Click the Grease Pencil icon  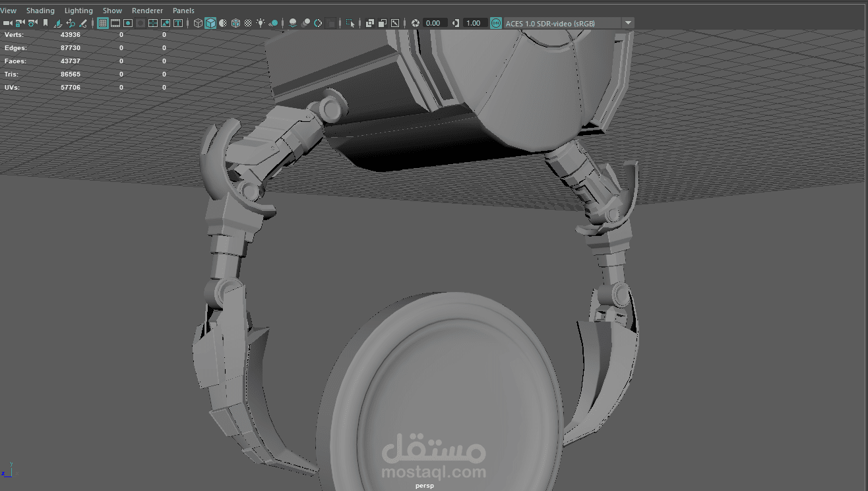(83, 23)
